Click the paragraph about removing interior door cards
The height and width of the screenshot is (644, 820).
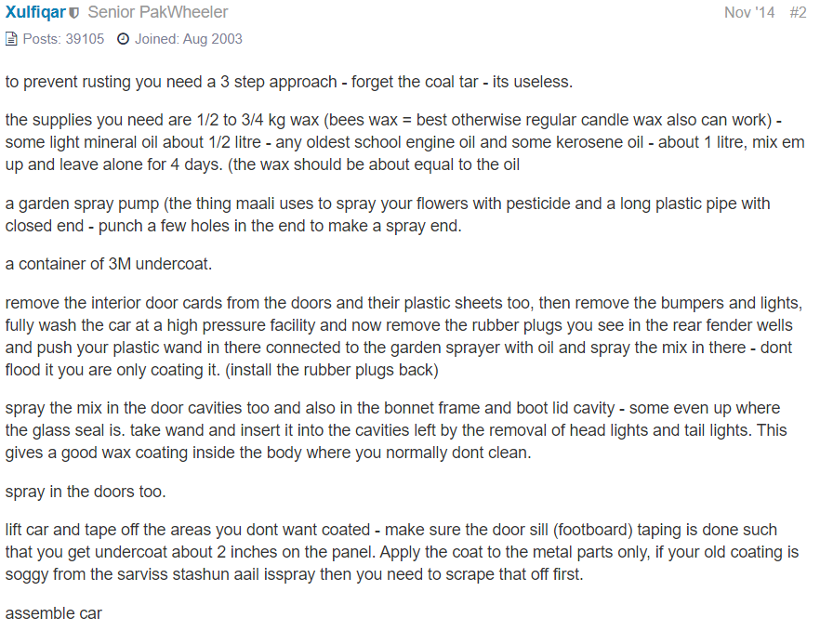[403, 336]
